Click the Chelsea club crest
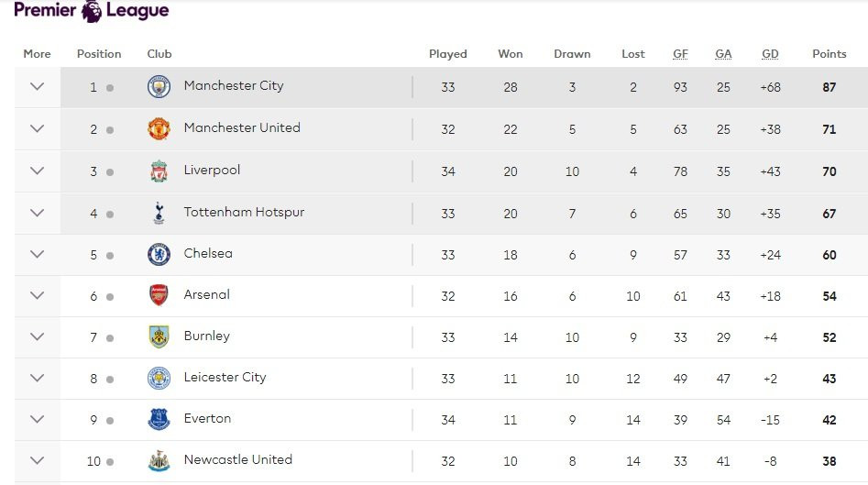 (159, 255)
